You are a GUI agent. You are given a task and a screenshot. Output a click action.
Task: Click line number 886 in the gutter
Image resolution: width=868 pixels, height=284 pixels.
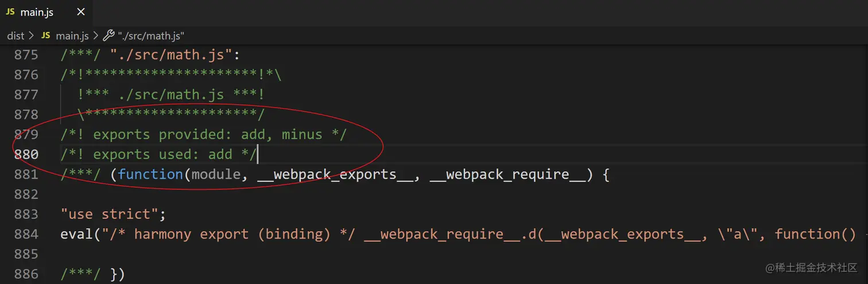point(26,274)
